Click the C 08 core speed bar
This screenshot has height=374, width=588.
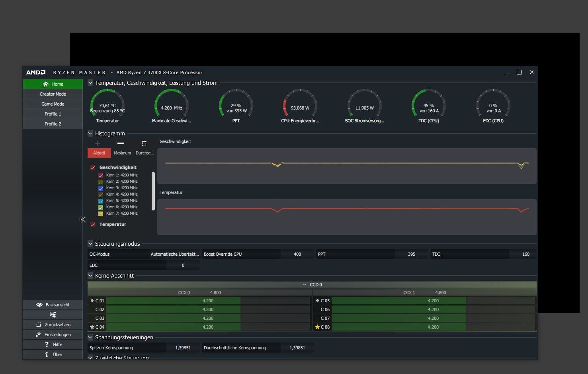coord(434,327)
